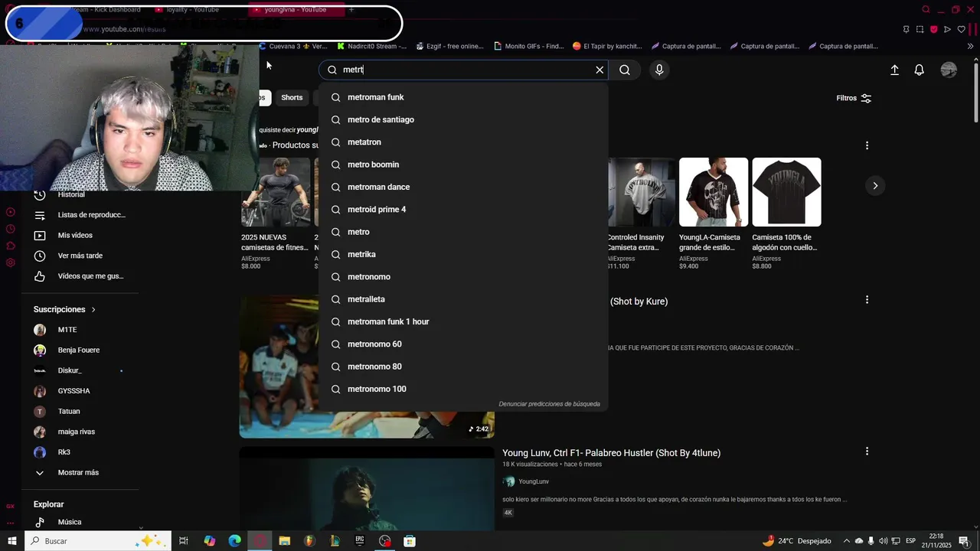Open search-in-tabs magnifier at window top
980x551 pixels.
click(926, 9)
